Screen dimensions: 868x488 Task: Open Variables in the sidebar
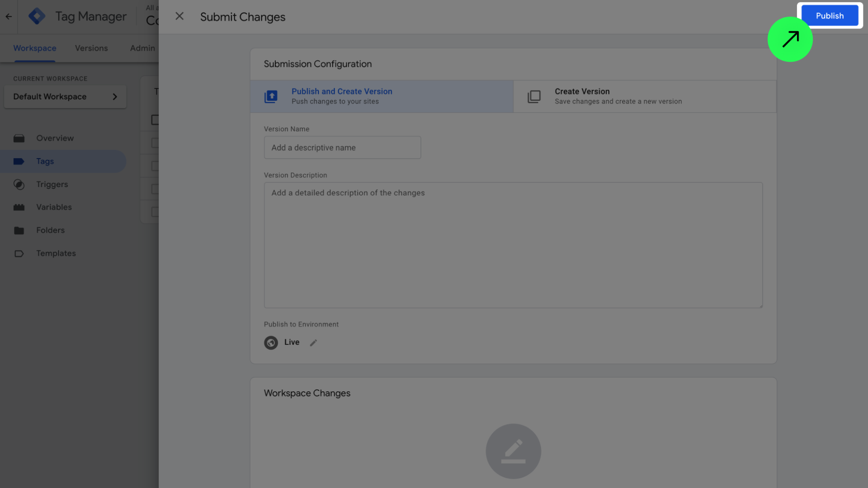tap(54, 207)
